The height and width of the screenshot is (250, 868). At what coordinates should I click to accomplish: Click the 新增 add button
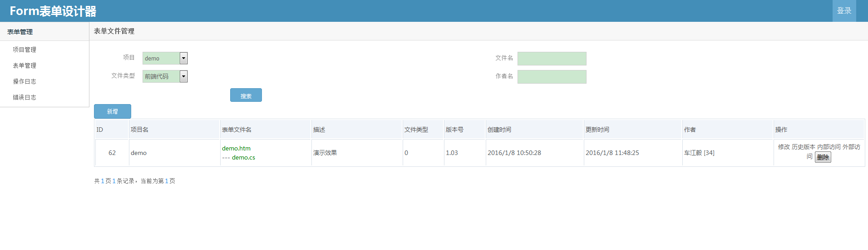(113, 111)
